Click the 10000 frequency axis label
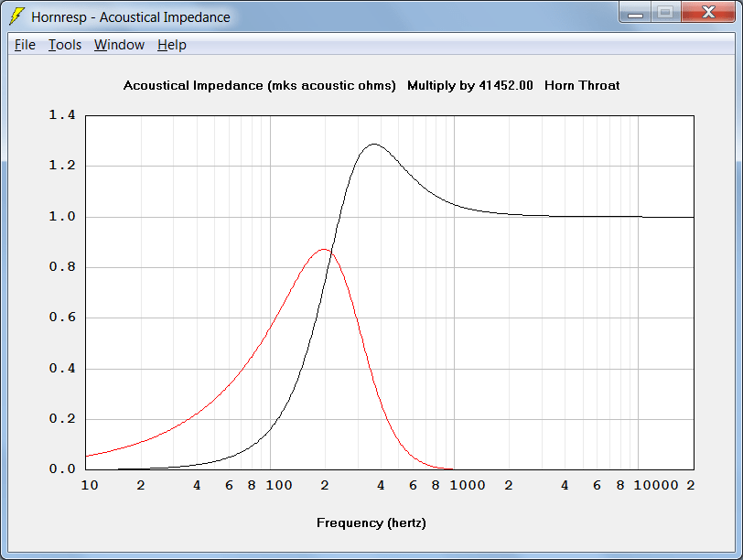Image resolution: width=743 pixels, height=560 pixels. coord(656,485)
